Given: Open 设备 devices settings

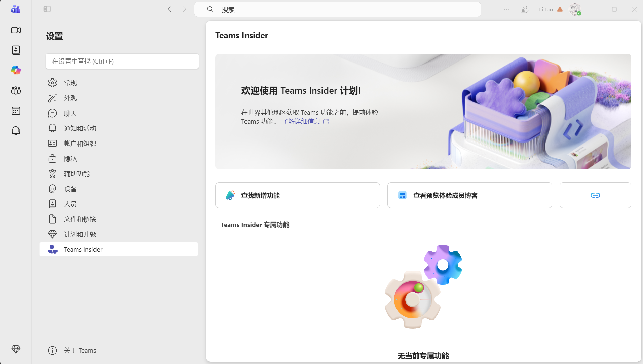Looking at the screenshot, I should (x=119, y=189).
